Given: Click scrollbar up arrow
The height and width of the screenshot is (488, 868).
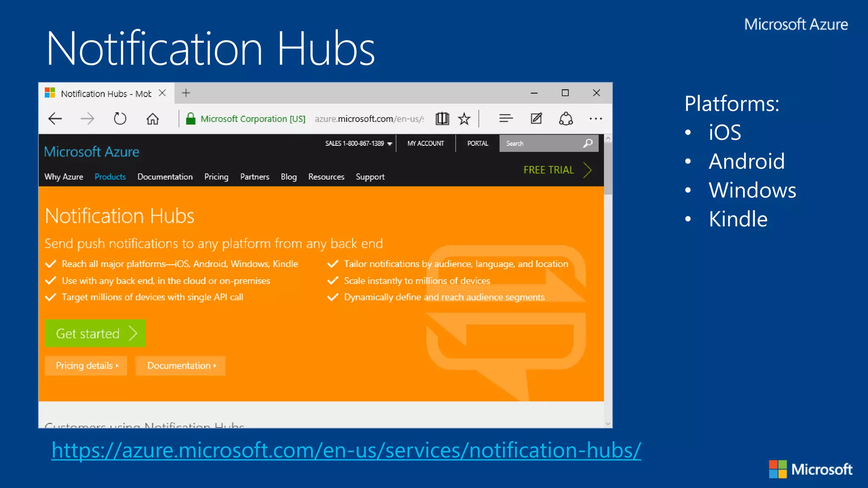Looking at the screenshot, I should click(x=608, y=139).
